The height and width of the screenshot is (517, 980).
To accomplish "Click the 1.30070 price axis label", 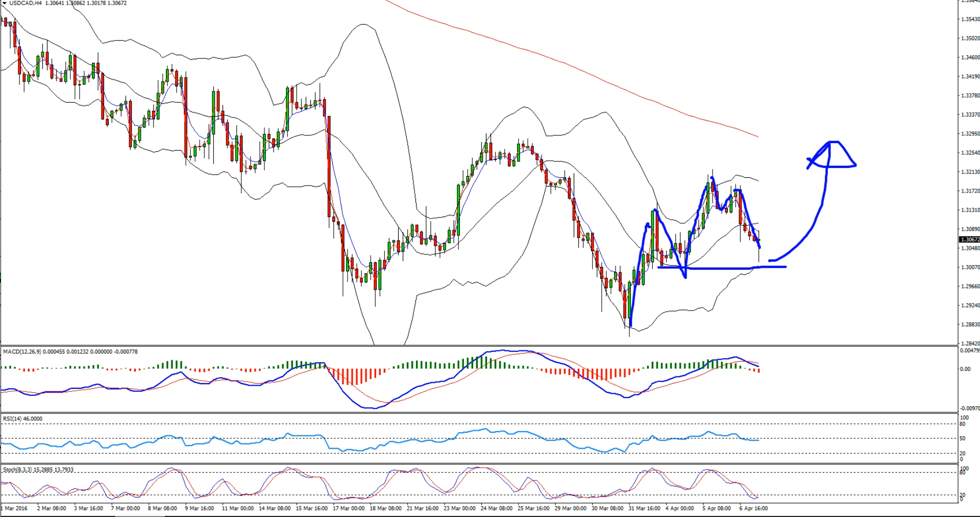I will [970, 267].
